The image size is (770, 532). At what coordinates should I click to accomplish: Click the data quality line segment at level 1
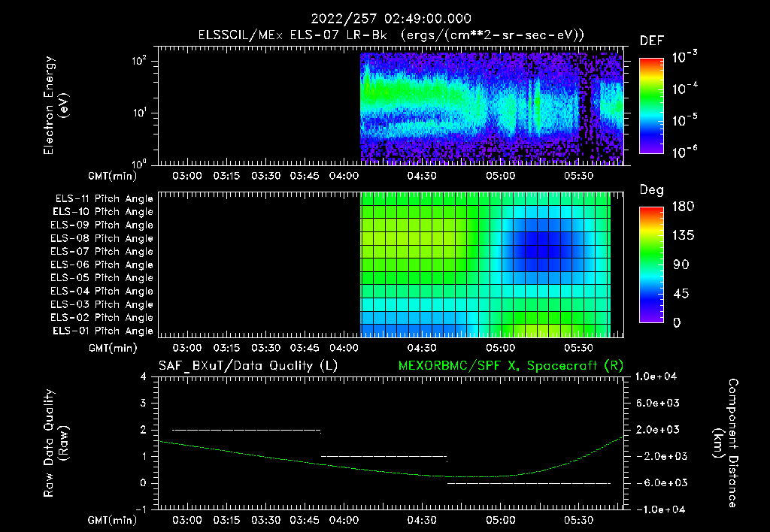pos(384,457)
